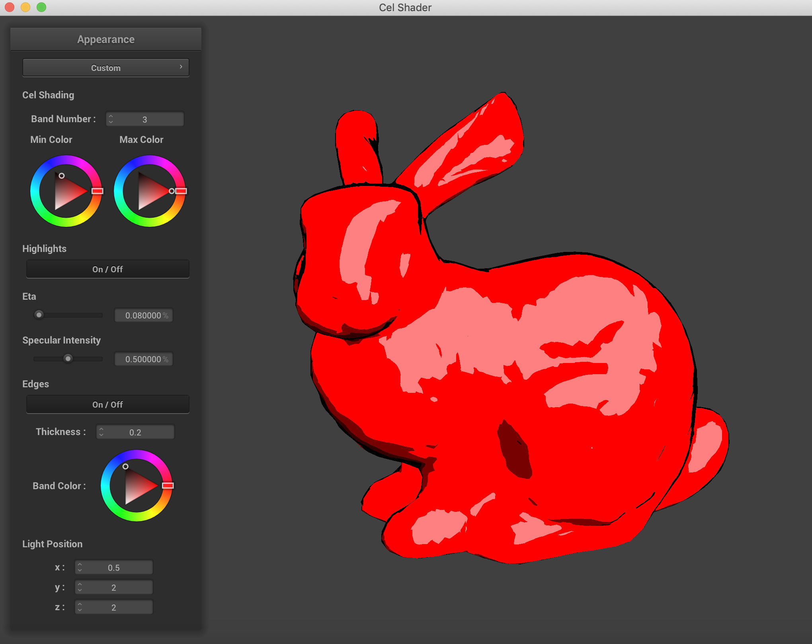
Task: Click the Max Color triangle selector circle
Action: coord(172,191)
